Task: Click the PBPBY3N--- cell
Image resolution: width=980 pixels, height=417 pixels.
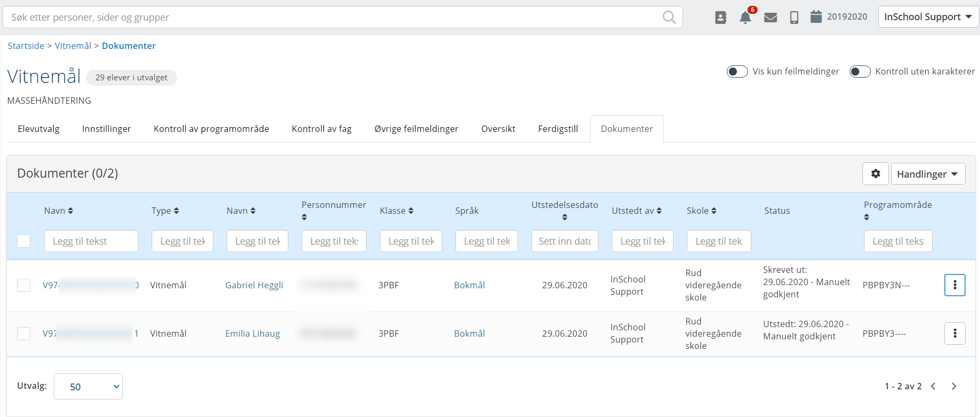Action: [x=886, y=285]
